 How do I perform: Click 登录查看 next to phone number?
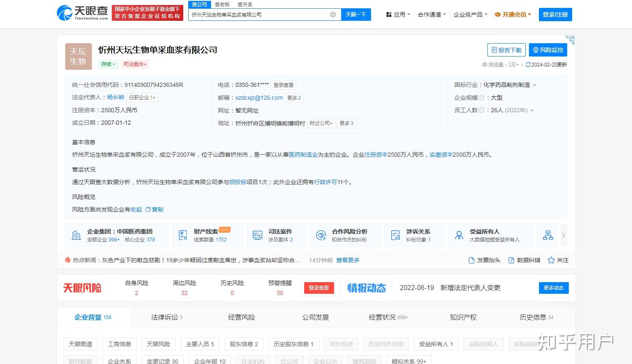click(x=283, y=85)
